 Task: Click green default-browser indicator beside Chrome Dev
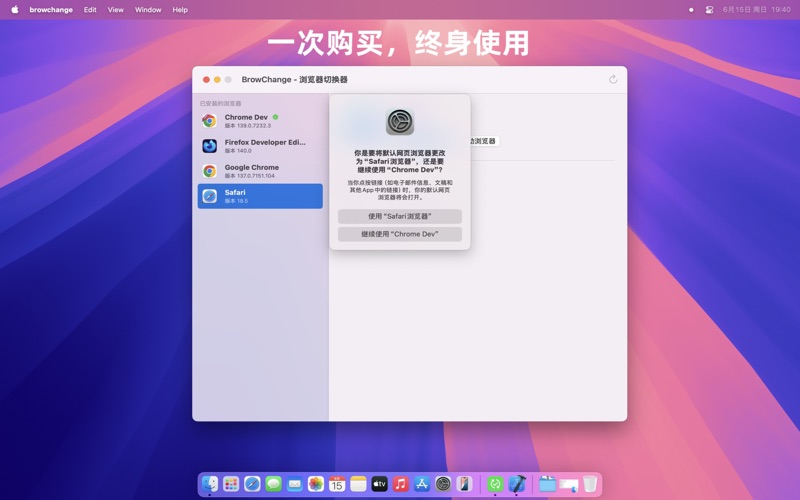276,117
